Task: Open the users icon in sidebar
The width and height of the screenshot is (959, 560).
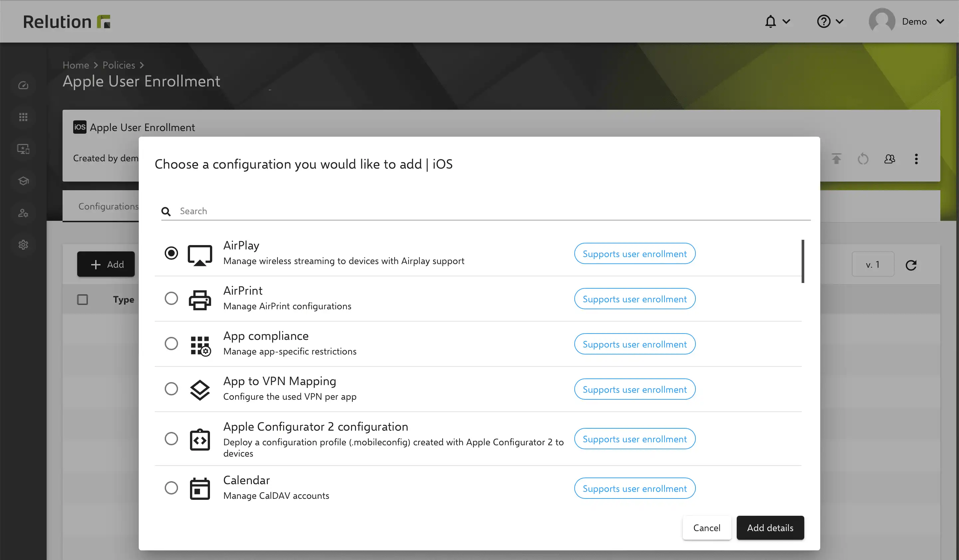Action: tap(23, 213)
